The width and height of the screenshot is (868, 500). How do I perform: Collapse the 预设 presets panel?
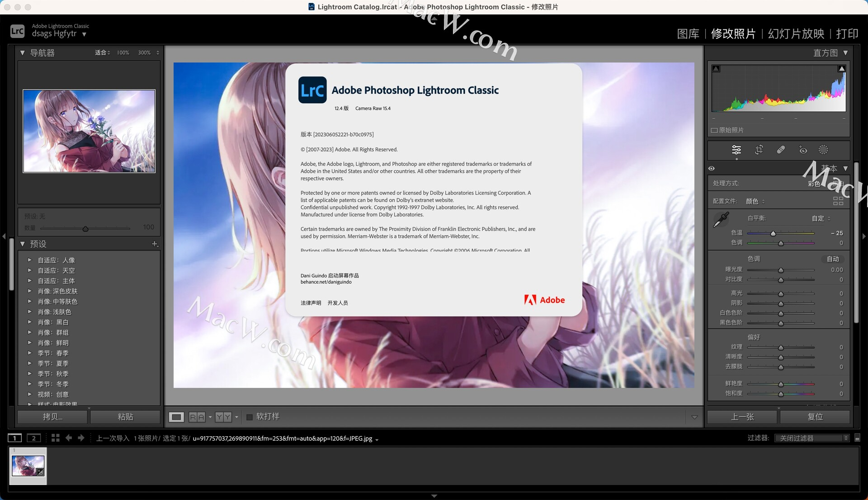point(22,244)
